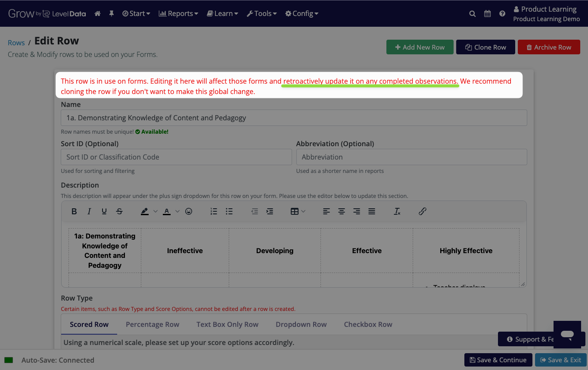
Task: Click the Highly Effective table cell
Action: tap(466, 251)
